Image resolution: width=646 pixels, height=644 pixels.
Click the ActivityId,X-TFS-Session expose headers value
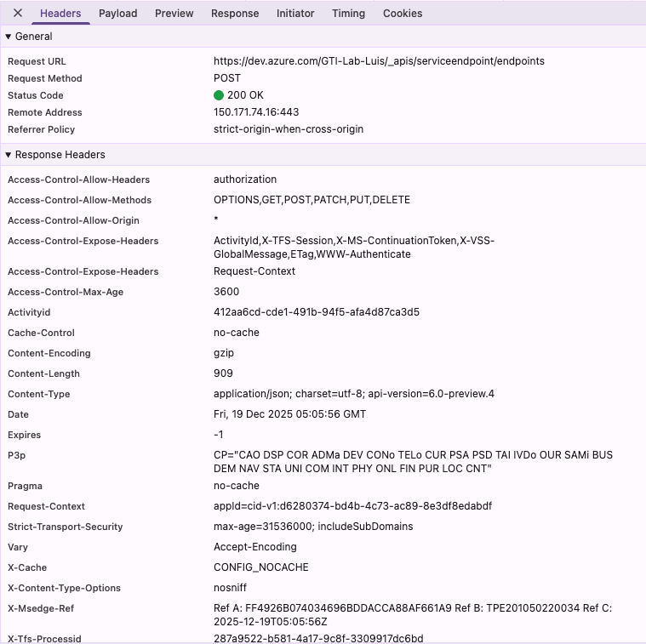[354, 248]
